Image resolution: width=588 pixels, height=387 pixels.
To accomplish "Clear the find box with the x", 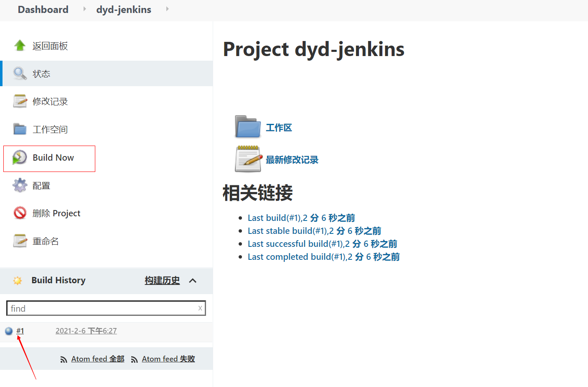I will point(200,308).
